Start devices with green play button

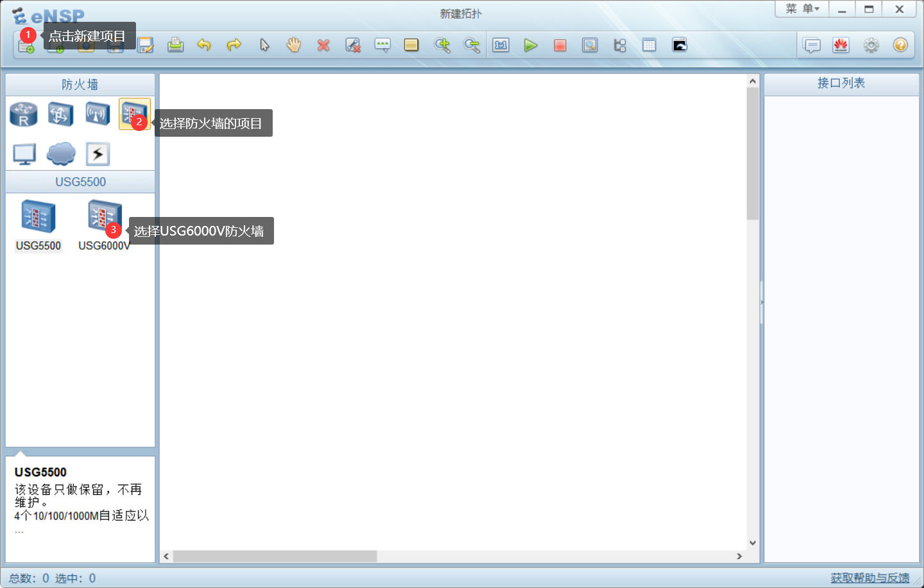click(531, 45)
